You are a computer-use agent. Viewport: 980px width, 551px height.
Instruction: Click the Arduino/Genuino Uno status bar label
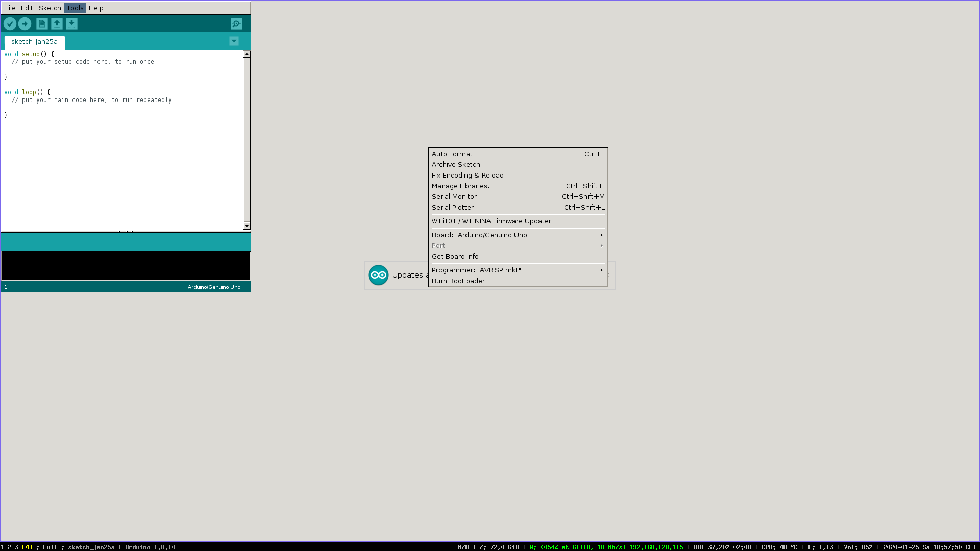click(x=214, y=287)
